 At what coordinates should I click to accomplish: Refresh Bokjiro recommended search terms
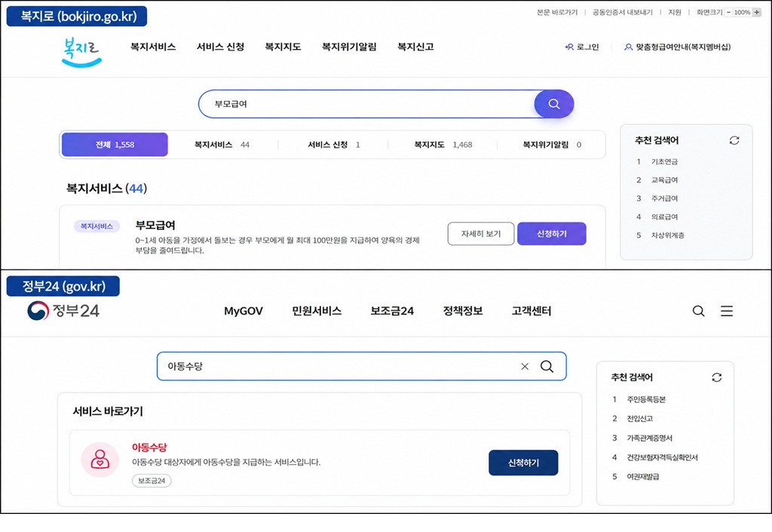pyautogui.click(x=734, y=140)
